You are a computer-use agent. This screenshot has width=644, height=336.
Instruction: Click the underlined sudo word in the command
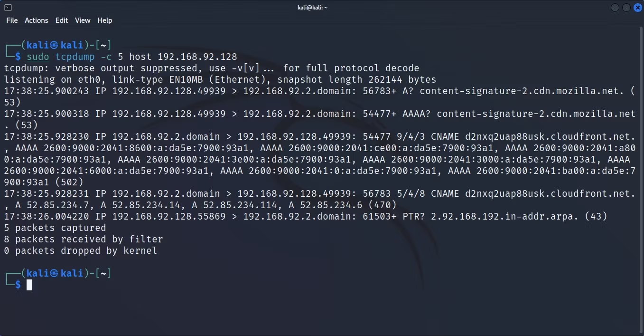pyautogui.click(x=38, y=57)
